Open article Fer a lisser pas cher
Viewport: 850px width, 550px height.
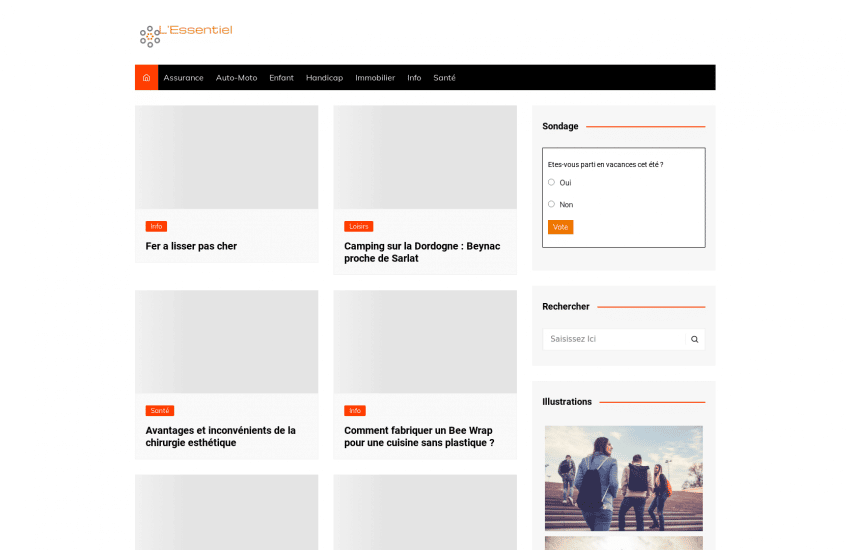(191, 246)
